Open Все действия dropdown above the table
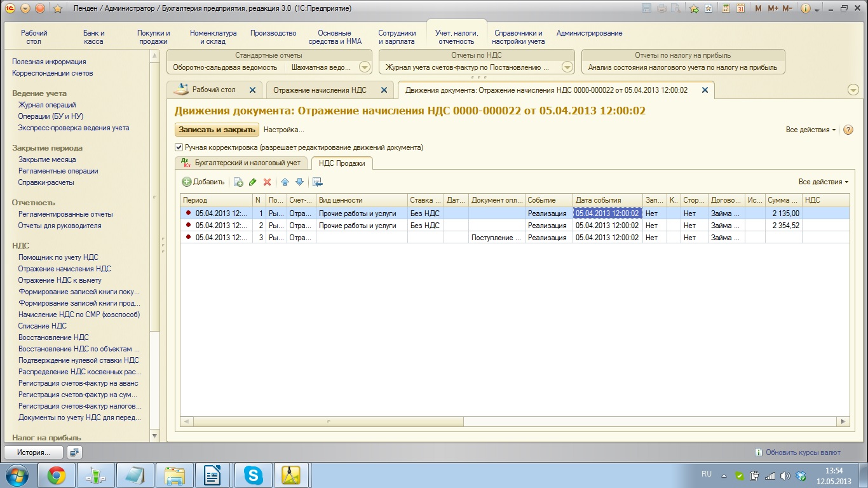868x488 pixels. pos(823,182)
